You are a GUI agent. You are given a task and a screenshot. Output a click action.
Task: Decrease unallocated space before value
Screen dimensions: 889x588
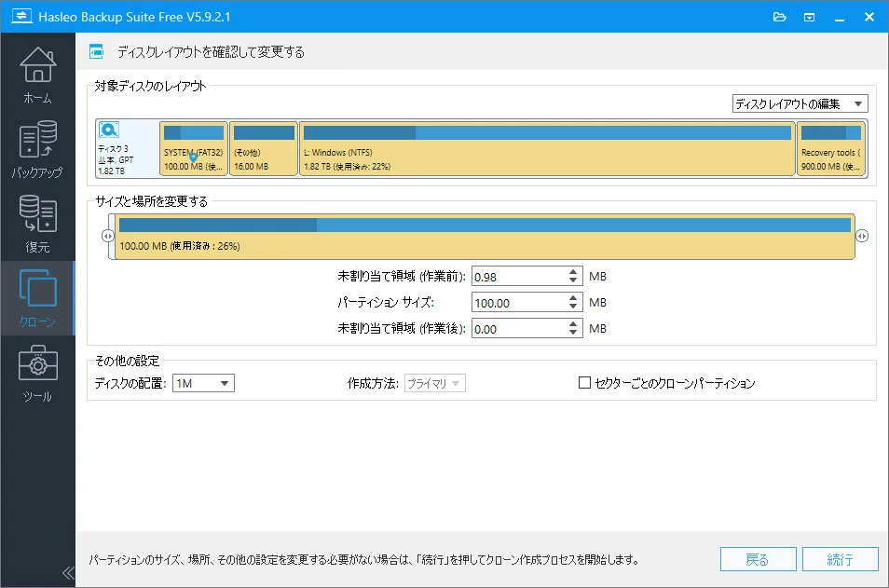573,280
